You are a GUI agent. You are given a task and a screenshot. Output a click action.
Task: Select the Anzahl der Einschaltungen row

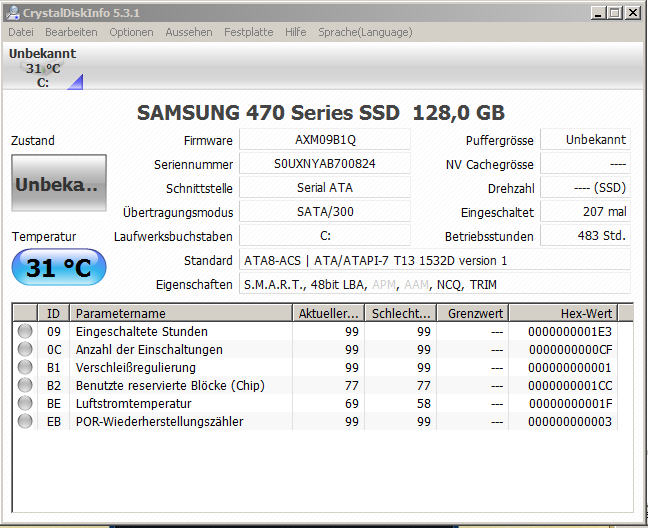point(315,350)
